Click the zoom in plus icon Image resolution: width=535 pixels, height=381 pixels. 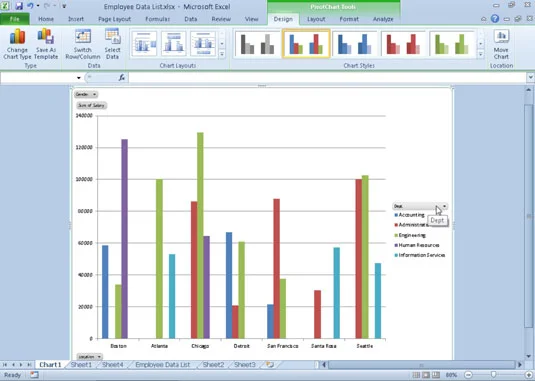tap(529, 375)
